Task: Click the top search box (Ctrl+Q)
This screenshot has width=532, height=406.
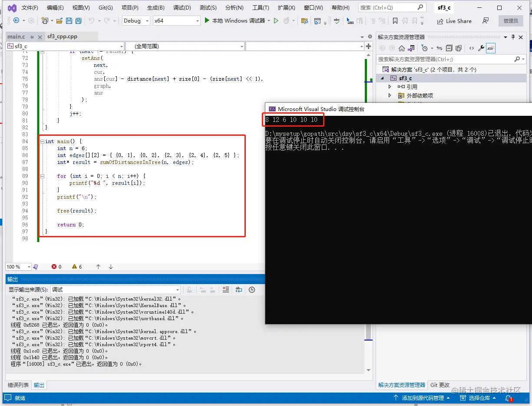Action: coord(392,8)
